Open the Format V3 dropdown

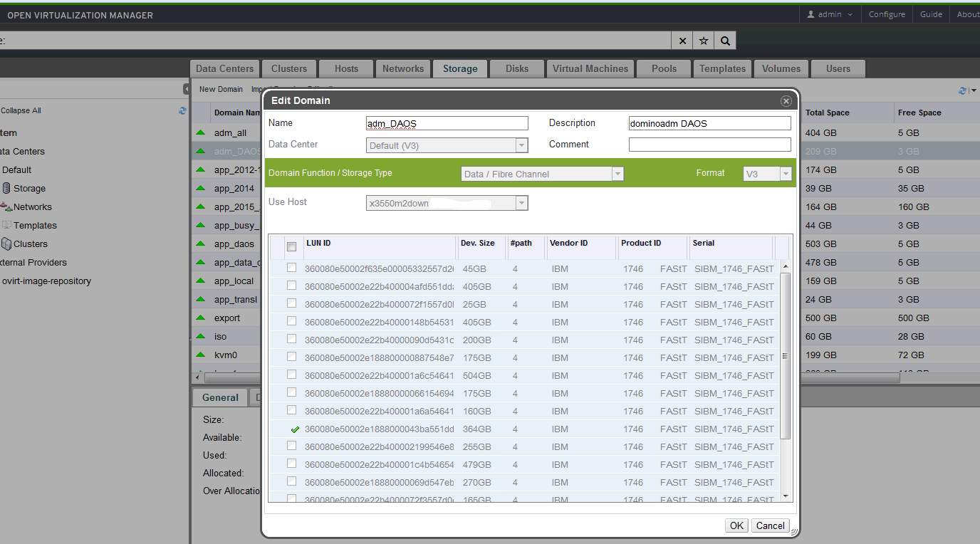point(786,174)
